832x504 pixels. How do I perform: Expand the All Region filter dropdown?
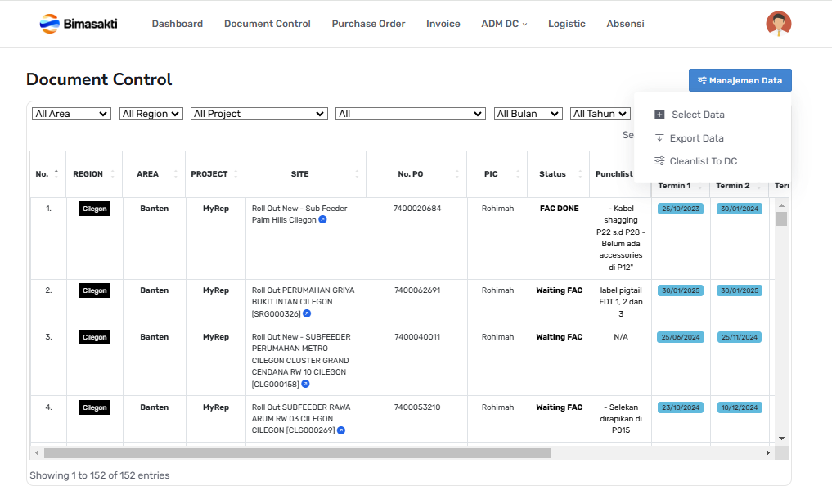point(151,114)
